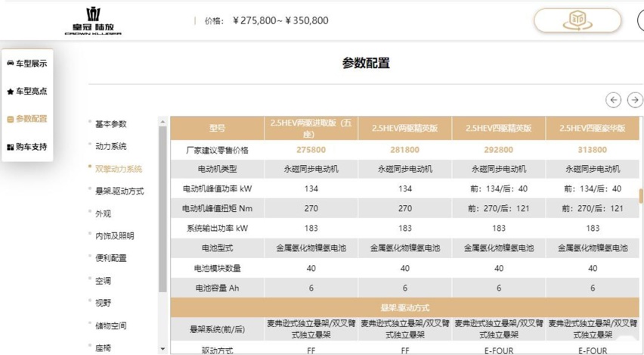Open the Crown Kluger logo
The height and width of the screenshot is (355, 644).
(93, 21)
